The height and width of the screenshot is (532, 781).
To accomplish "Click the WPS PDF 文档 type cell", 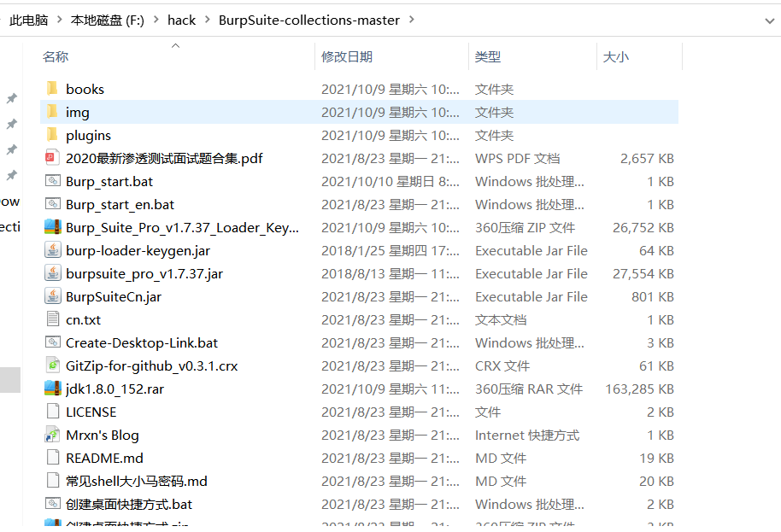I will (518, 159).
